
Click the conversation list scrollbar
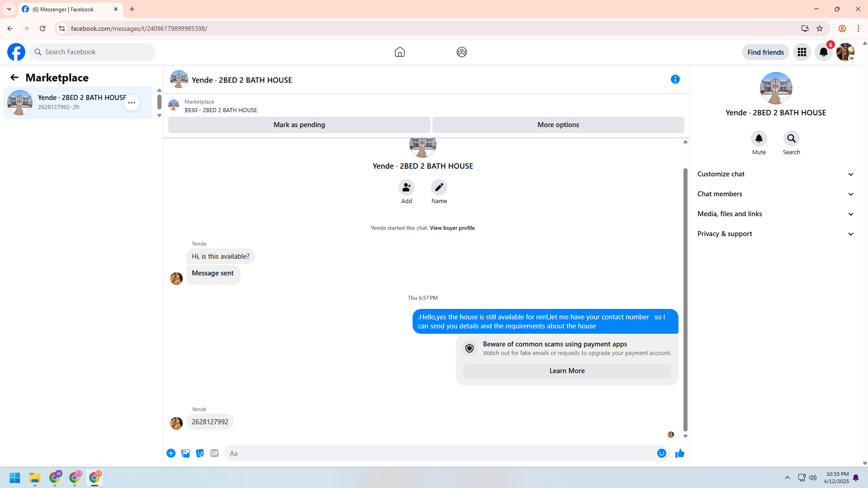[159, 102]
